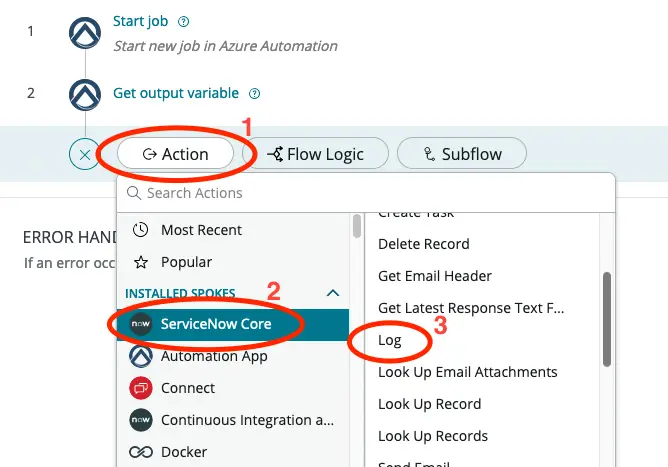Click the Azure icon beside Get output variable
The image size is (668, 467).
tap(85, 94)
